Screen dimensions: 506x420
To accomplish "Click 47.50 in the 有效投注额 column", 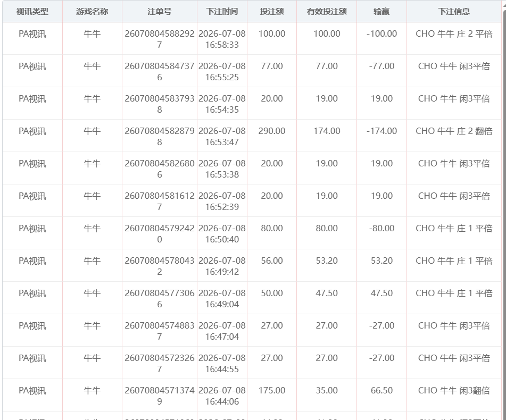I will point(327,293).
